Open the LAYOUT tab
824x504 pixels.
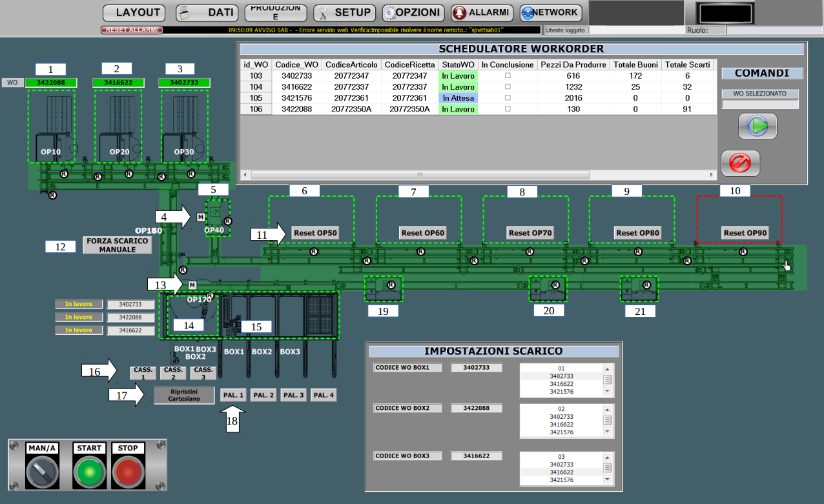[134, 12]
